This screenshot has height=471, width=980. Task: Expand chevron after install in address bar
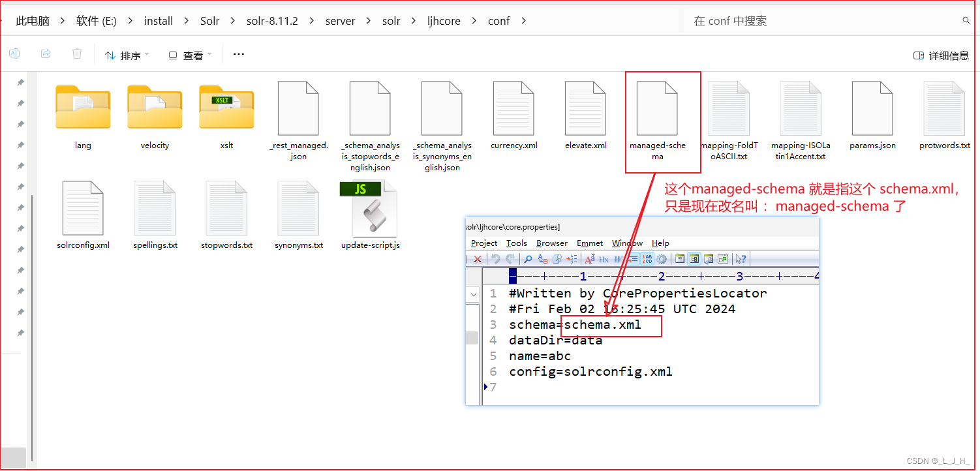point(187,21)
